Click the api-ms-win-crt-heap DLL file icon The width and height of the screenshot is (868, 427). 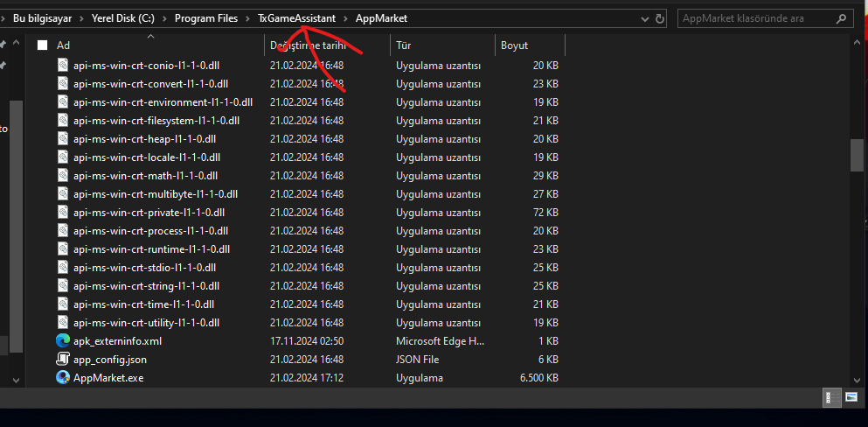click(63, 138)
